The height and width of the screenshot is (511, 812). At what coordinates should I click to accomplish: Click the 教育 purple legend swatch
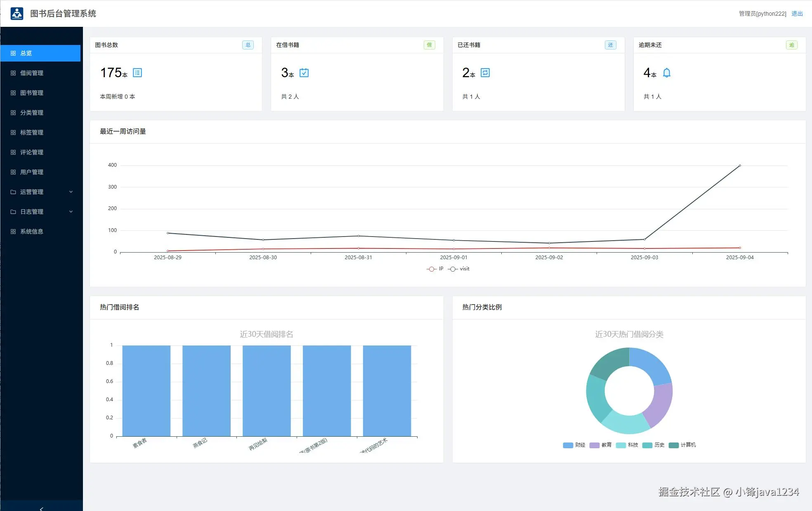(594, 445)
